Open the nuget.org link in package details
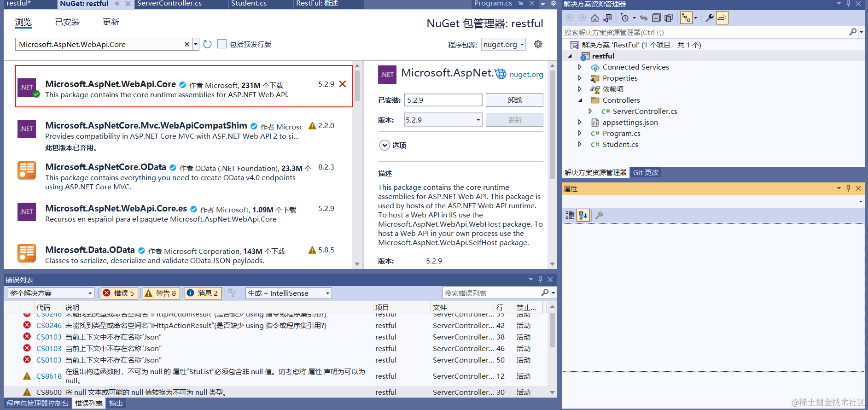Image resolution: width=868 pixels, height=410 pixels. (526, 75)
